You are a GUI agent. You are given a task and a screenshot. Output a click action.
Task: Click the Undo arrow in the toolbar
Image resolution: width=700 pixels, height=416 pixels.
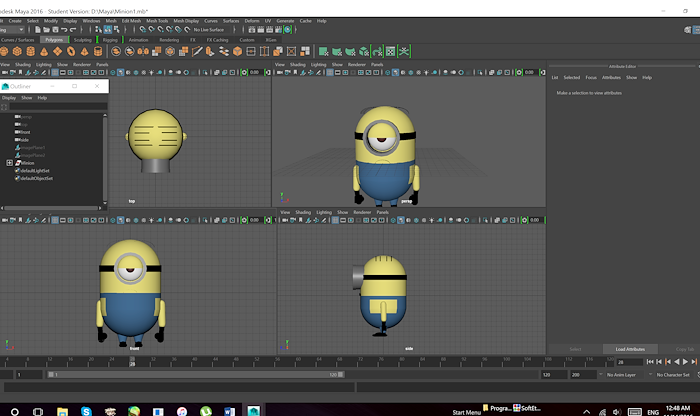click(64, 29)
